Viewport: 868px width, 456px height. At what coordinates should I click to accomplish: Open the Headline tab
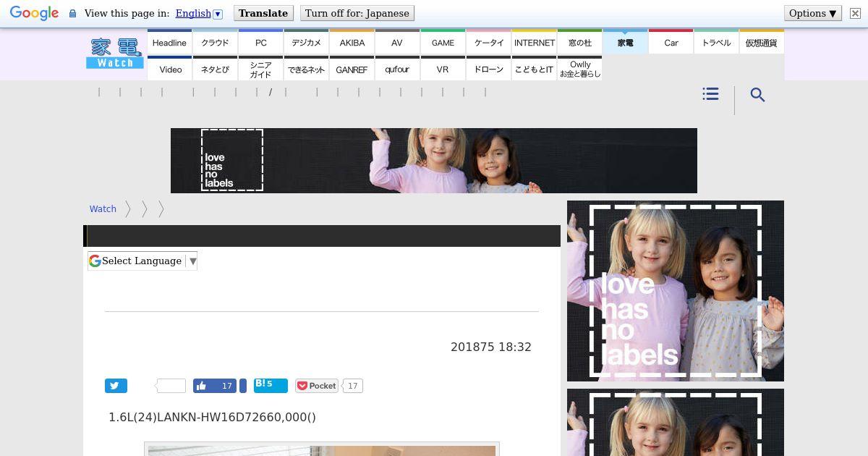(x=169, y=42)
